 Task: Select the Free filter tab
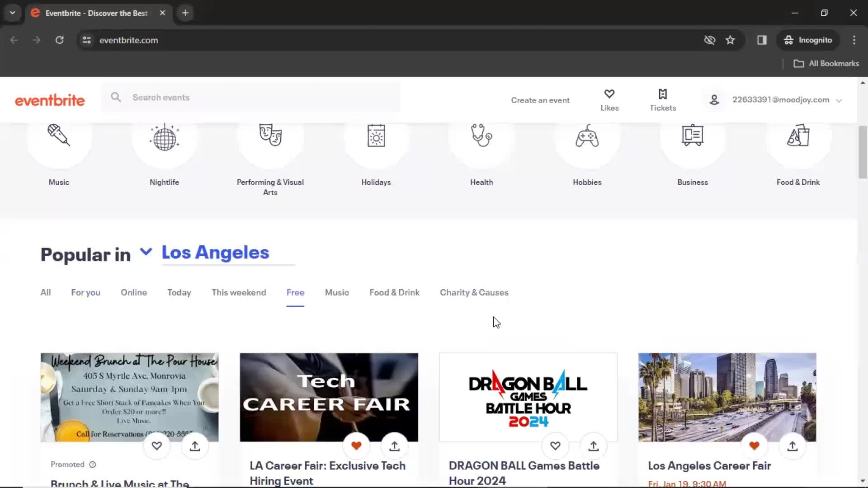pos(295,292)
